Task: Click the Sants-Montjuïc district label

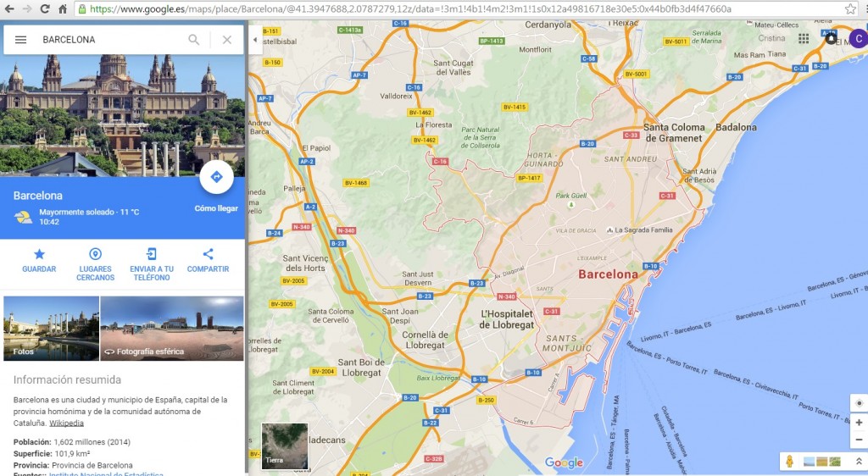Action: pyautogui.click(x=566, y=343)
